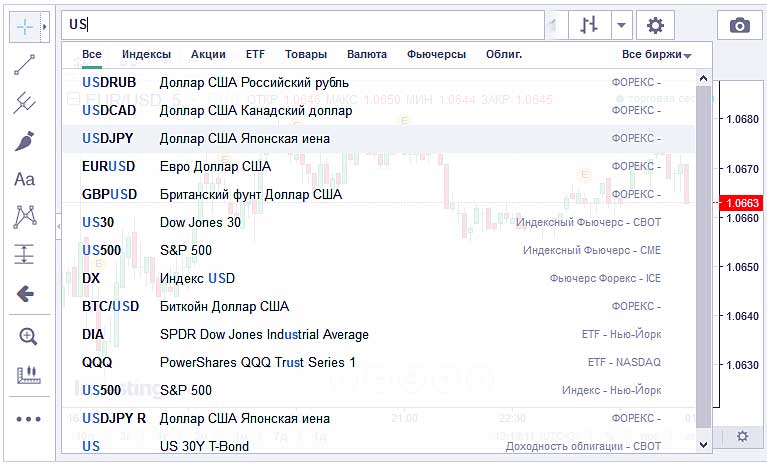Choose the pitchfork drawing tool
This screenshot has width=767, height=464.
click(26, 102)
